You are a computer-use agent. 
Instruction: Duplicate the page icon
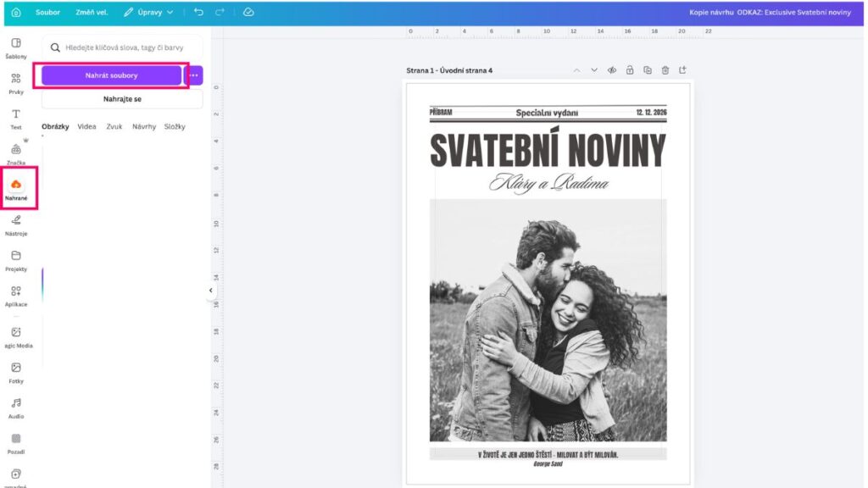(647, 70)
